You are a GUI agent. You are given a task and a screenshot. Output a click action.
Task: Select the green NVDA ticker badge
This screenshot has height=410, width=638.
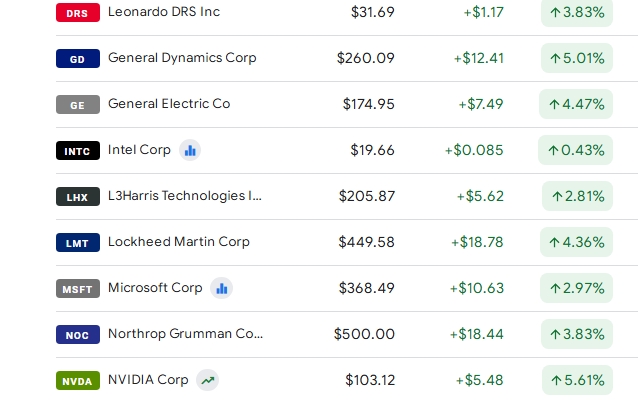tap(78, 380)
